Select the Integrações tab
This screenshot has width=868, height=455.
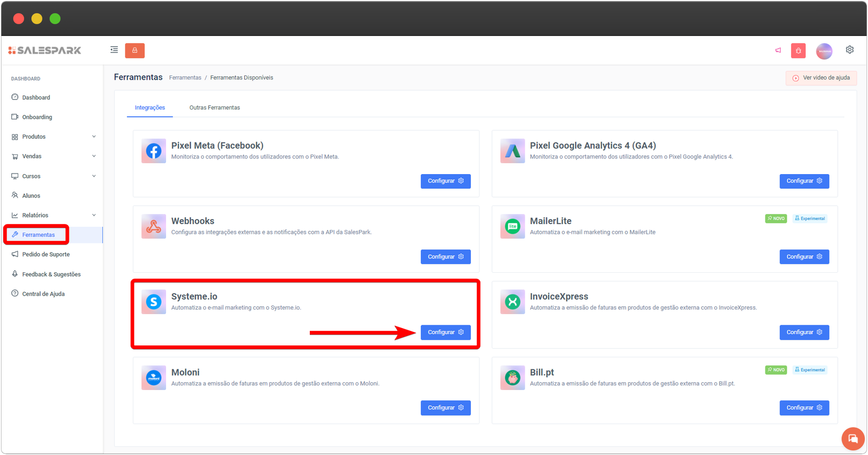pyautogui.click(x=150, y=108)
